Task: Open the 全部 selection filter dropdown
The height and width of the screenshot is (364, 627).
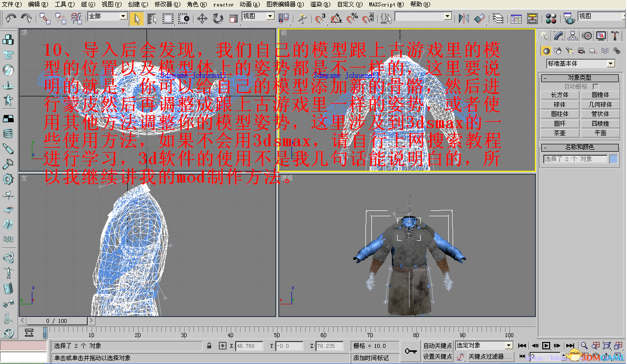Action: coord(123,16)
